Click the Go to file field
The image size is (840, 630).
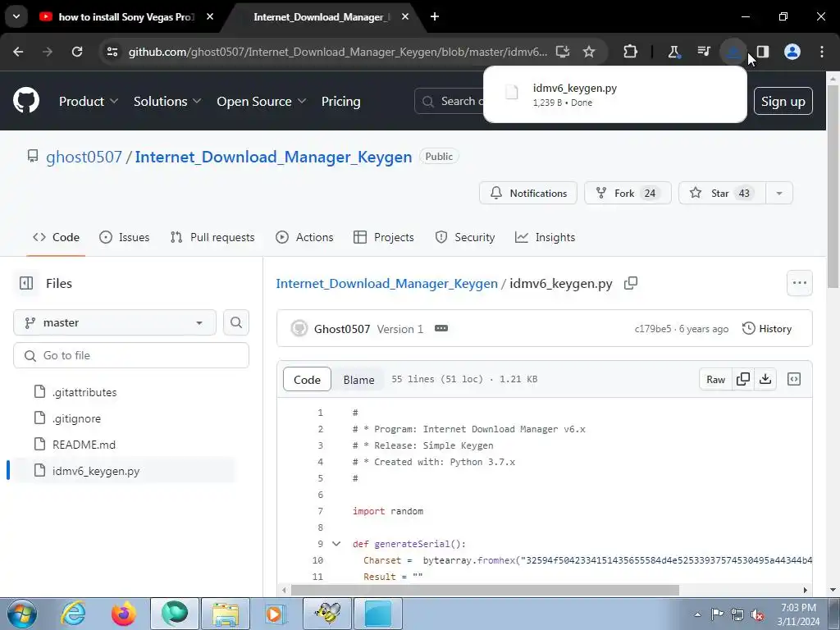131,355
